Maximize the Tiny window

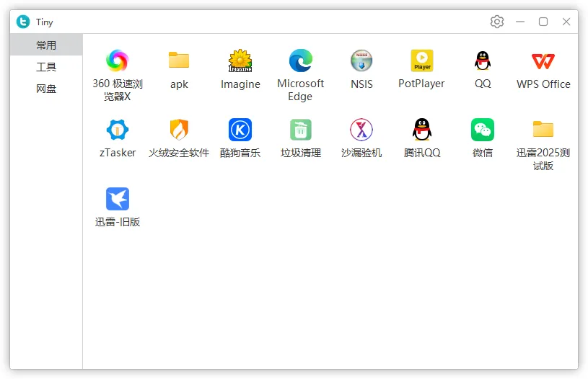[x=543, y=22]
